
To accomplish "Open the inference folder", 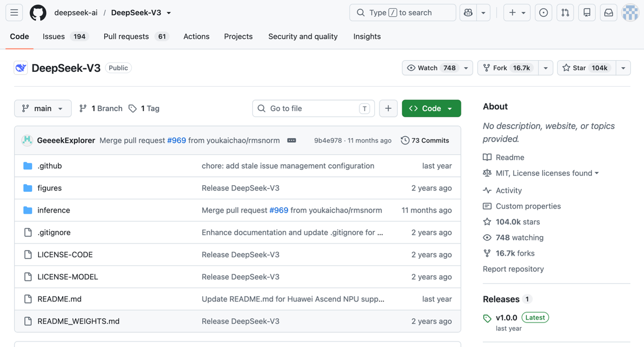I will point(54,210).
